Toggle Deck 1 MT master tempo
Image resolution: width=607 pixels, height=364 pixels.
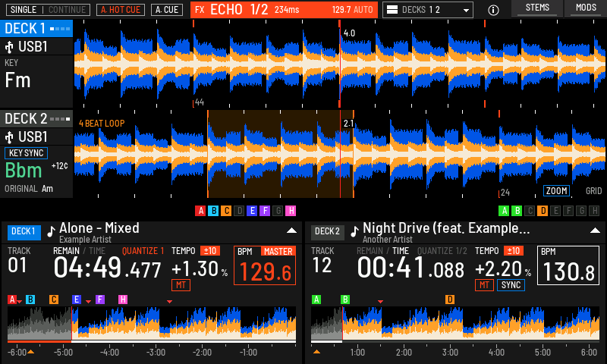coord(181,285)
